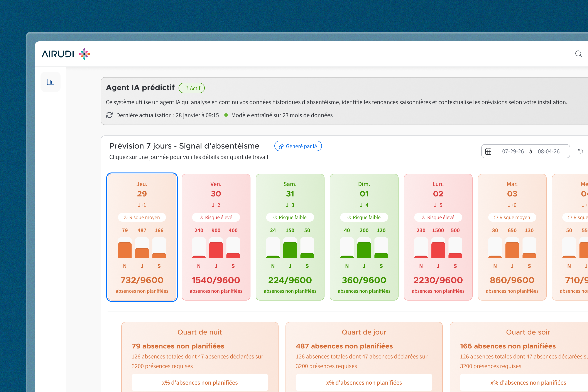Viewport: 588px width, 392px height.
Task: Click the Généré par IA badge
Action: coord(298,146)
